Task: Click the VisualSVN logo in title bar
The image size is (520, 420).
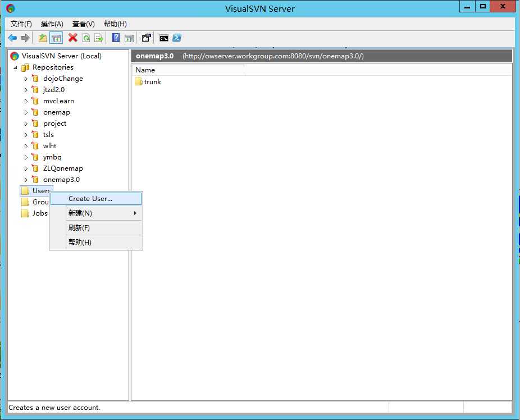Action: [10, 8]
